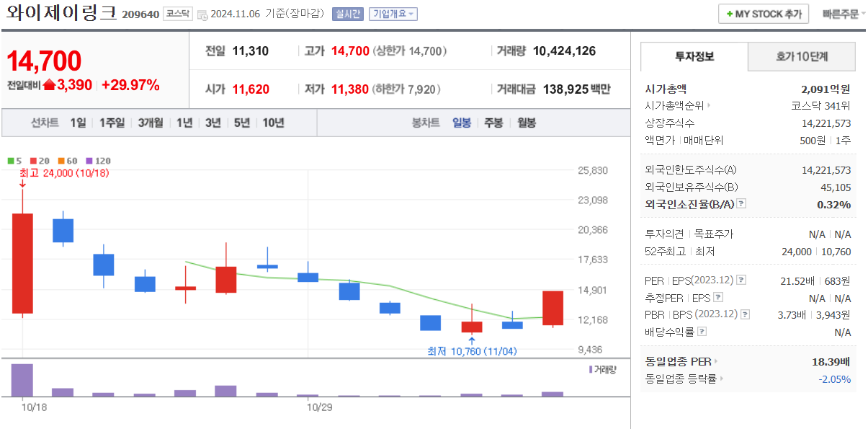
Task: Switch to the 호가10단계 tab
Action: 802,56
